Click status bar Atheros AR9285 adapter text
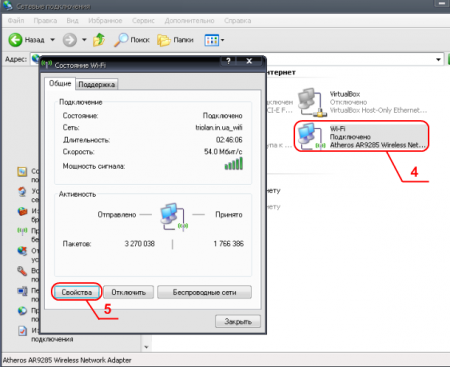This screenshot has width=450, height=367. (x=67, y=360)
